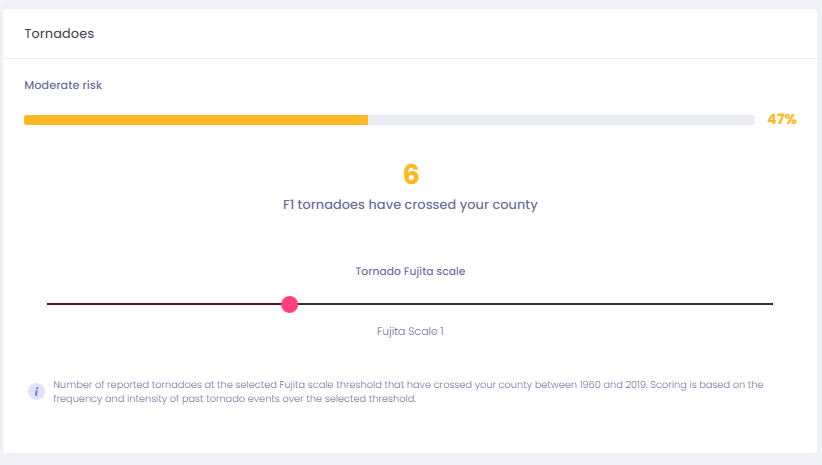Click the far left end of Fujita slider

click(x=49, y=304)
